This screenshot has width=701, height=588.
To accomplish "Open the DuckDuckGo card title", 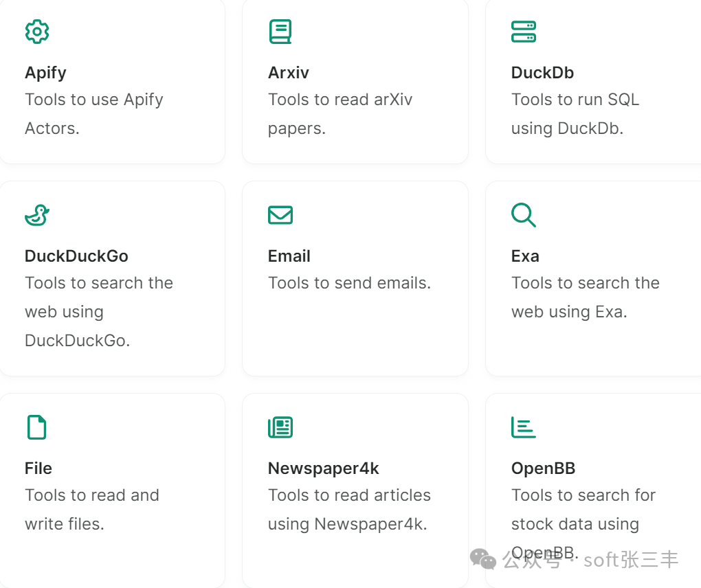I will coord(76,256).
